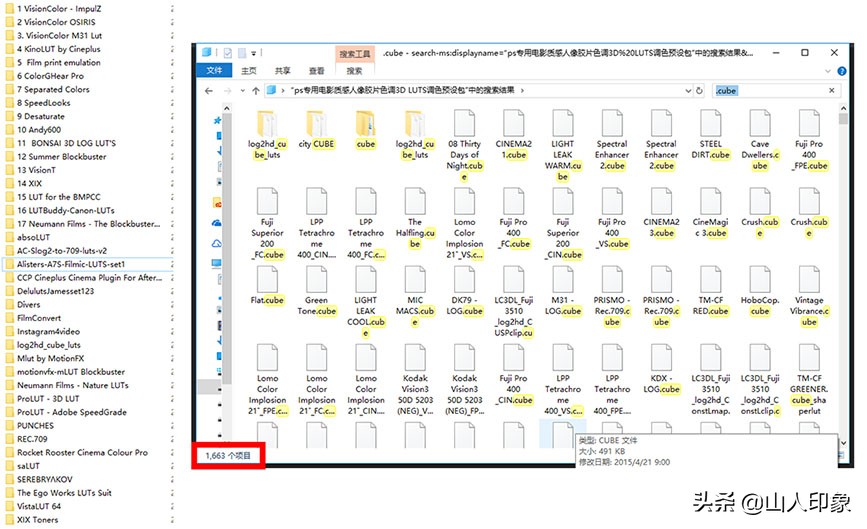Select the CINEMA2 3.cube file

pos(661,213)
